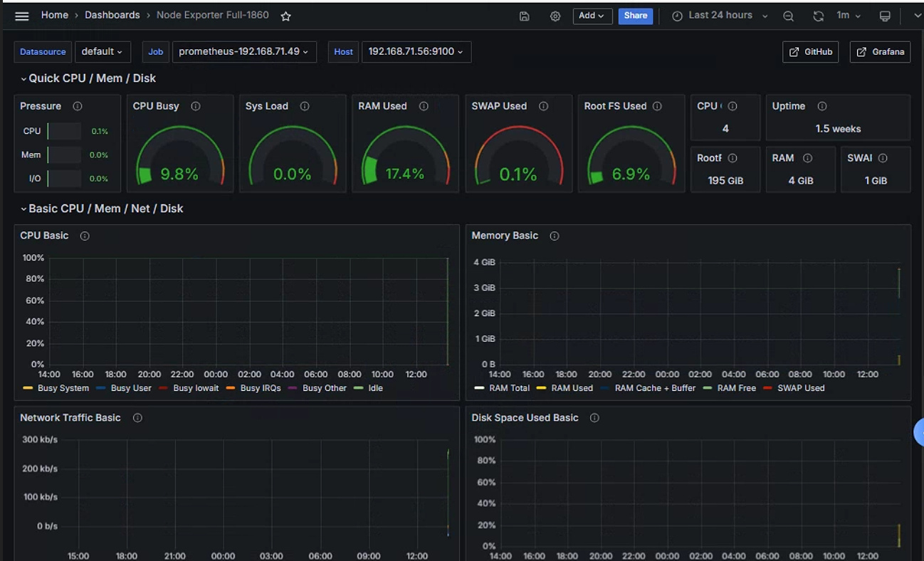Open the hamburger navigation menu

pyautogui.click(x=21, y=16)
